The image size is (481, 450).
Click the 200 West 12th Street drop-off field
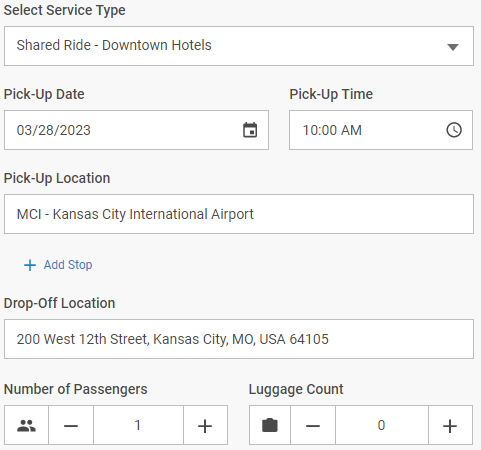239,339
